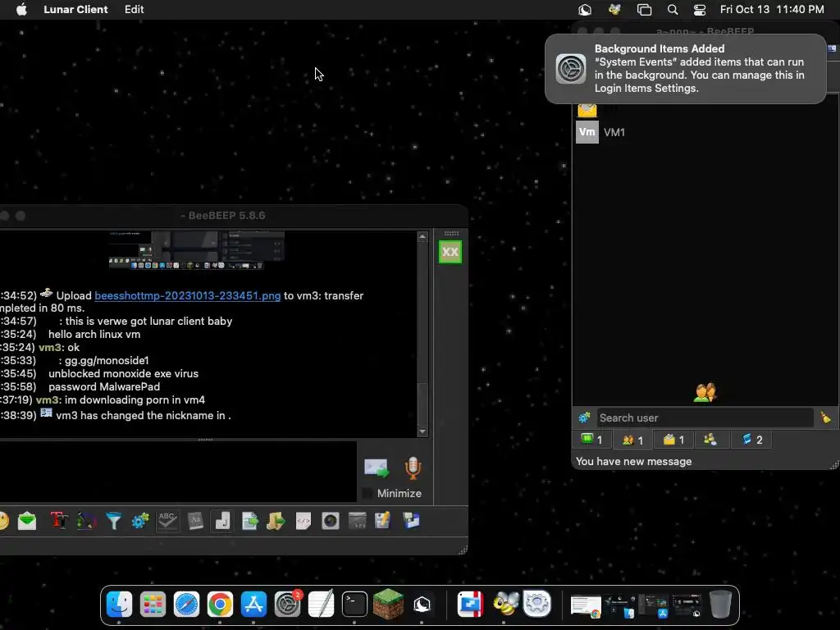The image size is (840, 630).
Task: Switch to green monitor tab showing 1
Action: click(592, 440)
